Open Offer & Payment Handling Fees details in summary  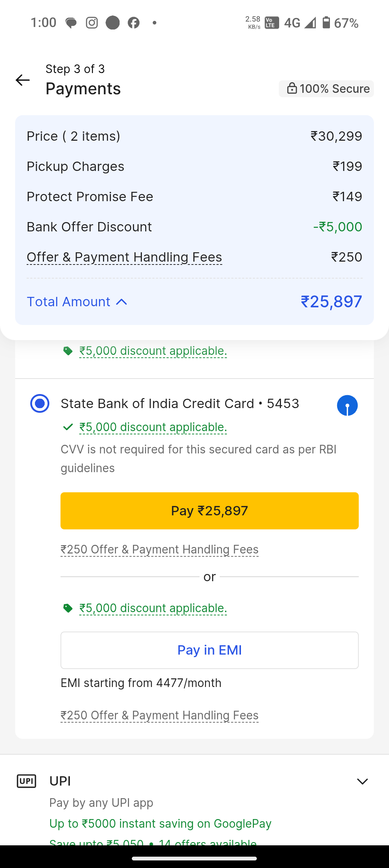pyautogui.click(x=124, y=257)
